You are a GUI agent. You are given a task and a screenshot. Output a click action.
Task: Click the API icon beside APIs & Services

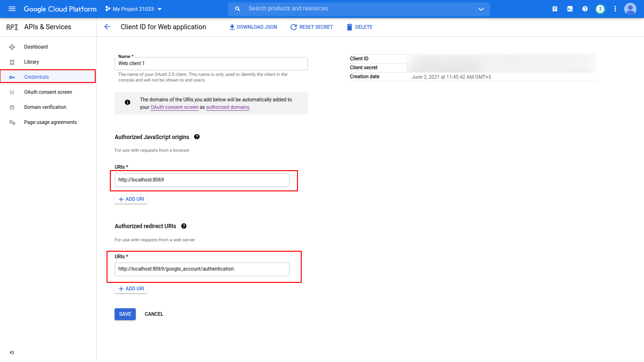pyautogui.click(x=12, y=27)
